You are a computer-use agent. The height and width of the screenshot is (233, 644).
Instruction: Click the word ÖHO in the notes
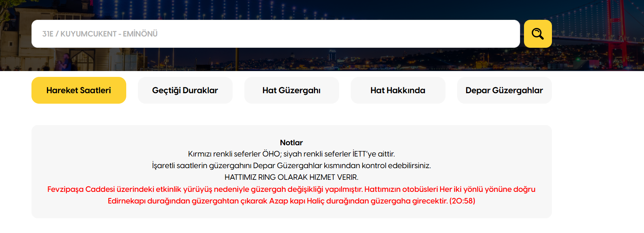click(x=271, y=154)
